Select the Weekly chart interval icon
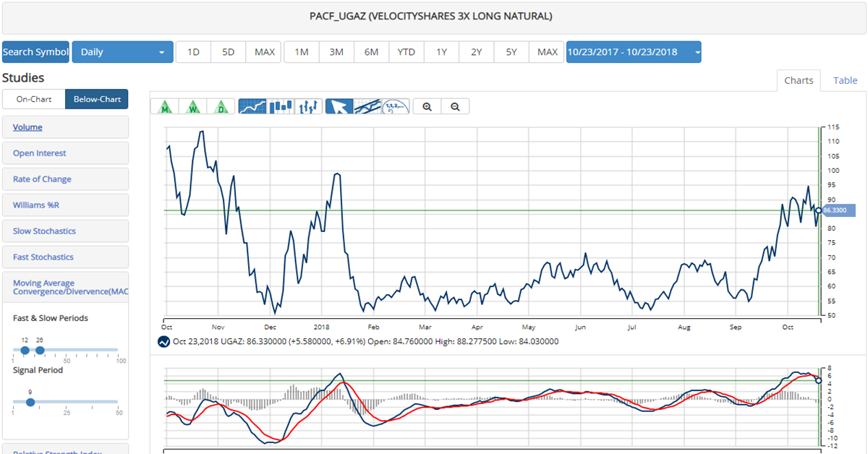Screen dimensions: 868x454 (193, 106)
